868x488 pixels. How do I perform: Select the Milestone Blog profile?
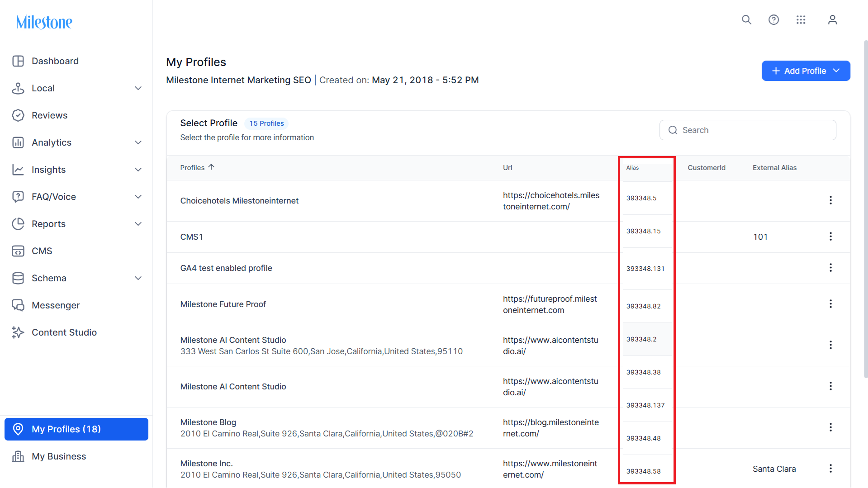coord(208,422)
